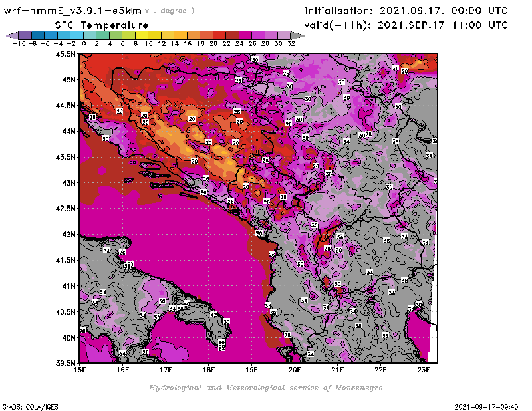
Task: Click the '43.5N' latitude axis label
Action: click(65, 157)
